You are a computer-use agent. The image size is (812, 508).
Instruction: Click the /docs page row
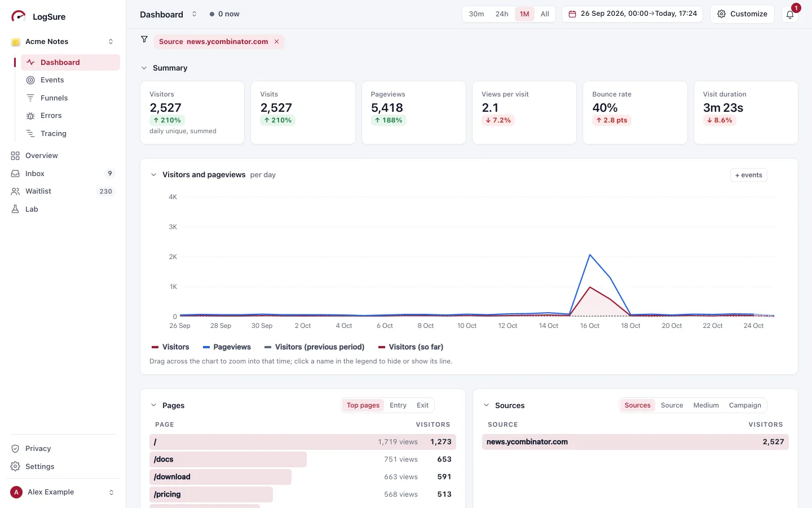(303, 459)
